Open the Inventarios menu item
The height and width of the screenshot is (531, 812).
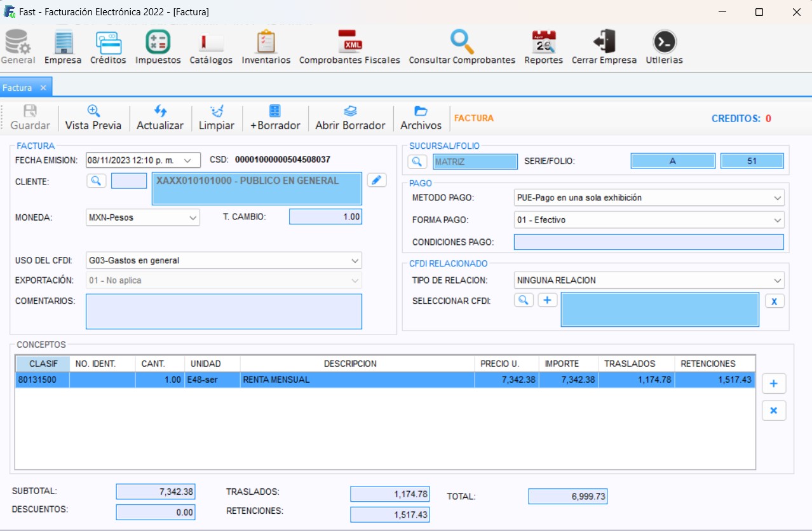(x=266, y=48)
